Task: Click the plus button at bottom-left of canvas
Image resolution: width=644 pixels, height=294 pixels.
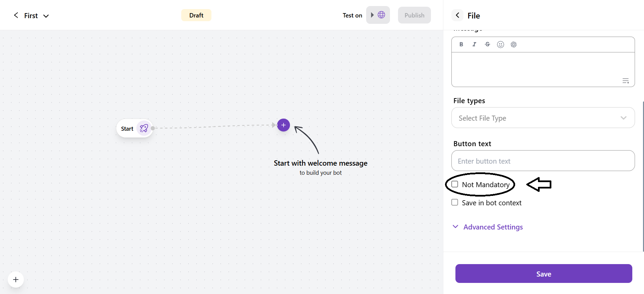Action: pos(16,280)
